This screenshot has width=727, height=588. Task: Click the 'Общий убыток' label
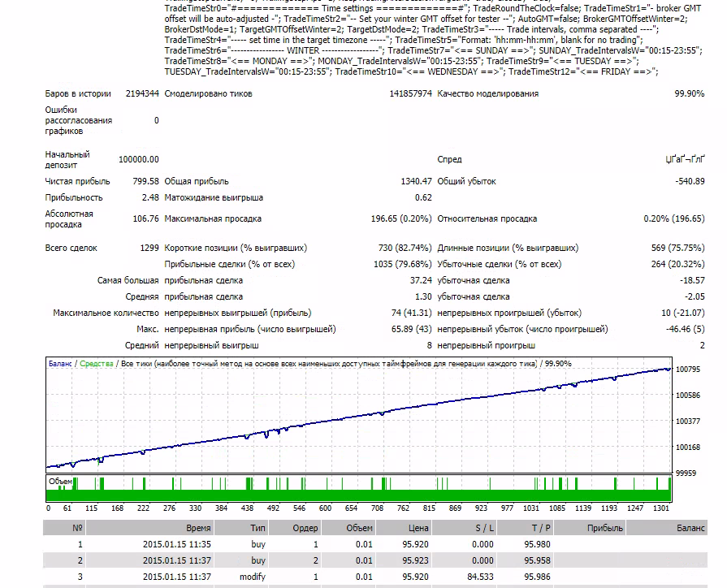(x=466, y=181)
